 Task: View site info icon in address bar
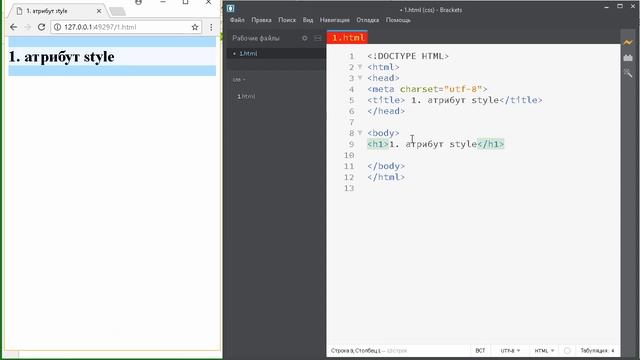(x=58, y=27)
